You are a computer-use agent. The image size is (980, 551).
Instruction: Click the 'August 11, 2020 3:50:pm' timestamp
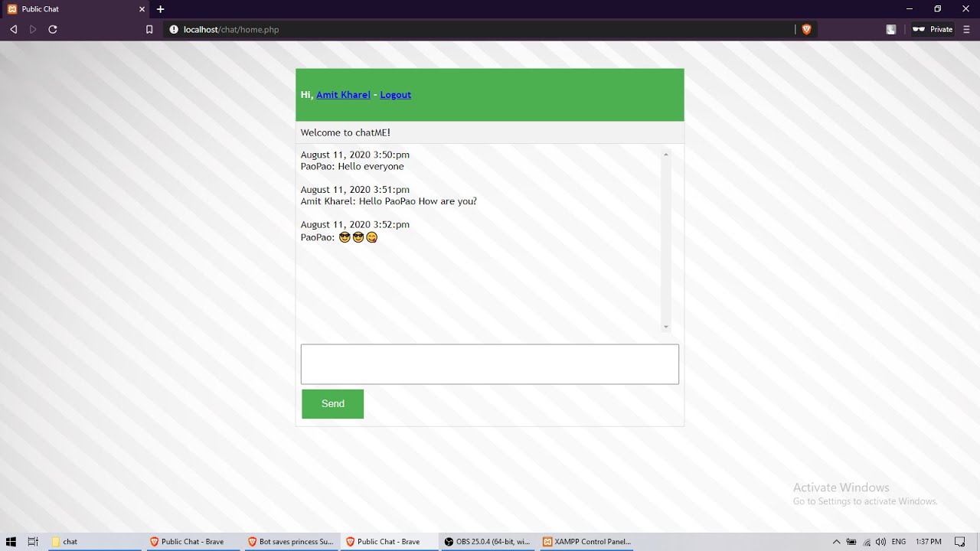click(x=355, y=155)
